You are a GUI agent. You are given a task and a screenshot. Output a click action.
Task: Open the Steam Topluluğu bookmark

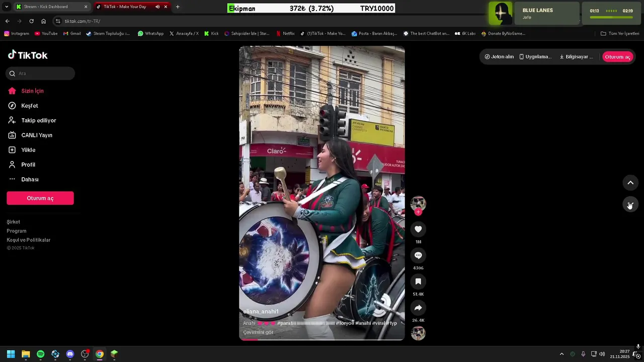[x=108, y=34]
